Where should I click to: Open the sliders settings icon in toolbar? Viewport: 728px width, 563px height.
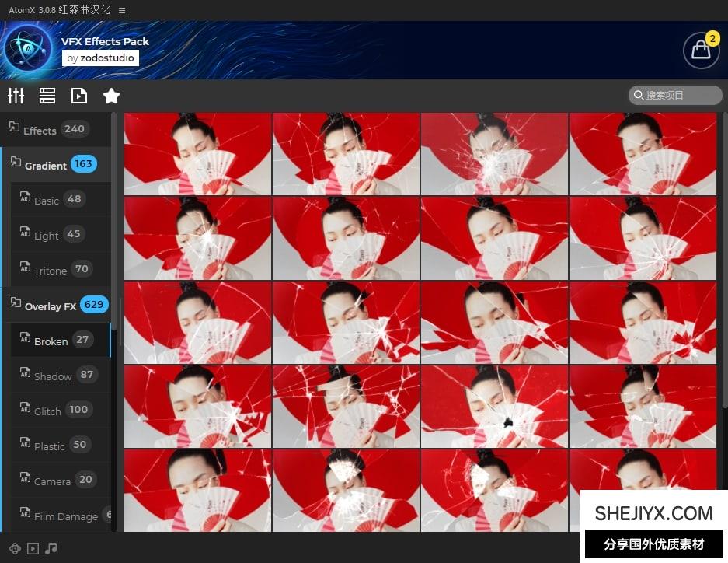click(16, 96)
